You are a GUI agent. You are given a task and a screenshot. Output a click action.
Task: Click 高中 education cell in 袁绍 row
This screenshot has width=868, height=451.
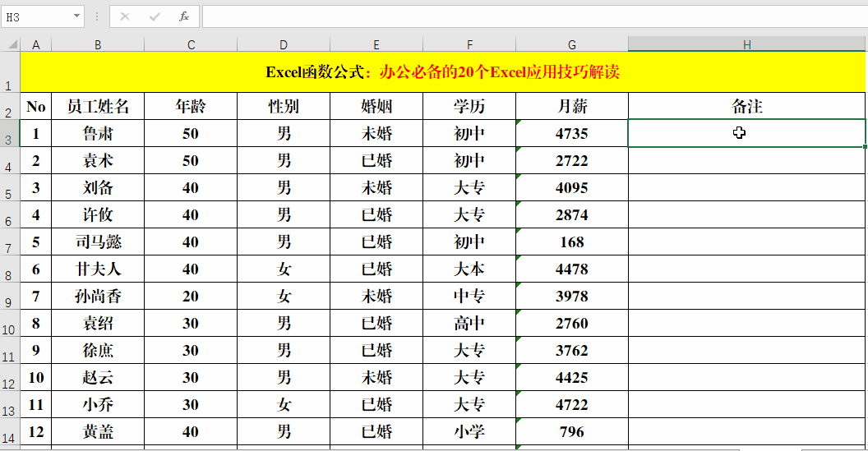point(469,323)
